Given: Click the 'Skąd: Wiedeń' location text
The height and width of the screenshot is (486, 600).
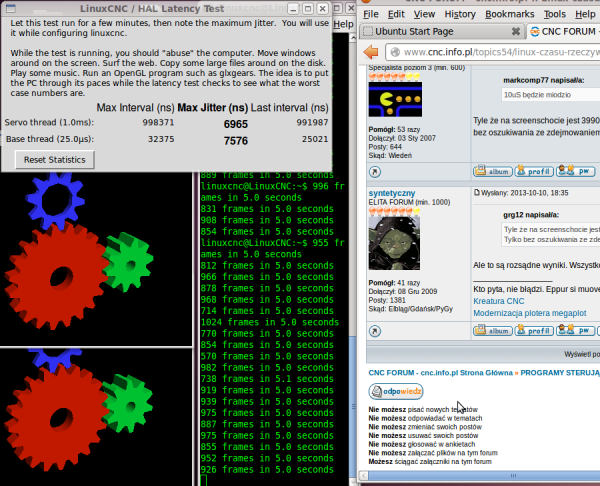Looking at the screenshot, I should tap(390, 155).
